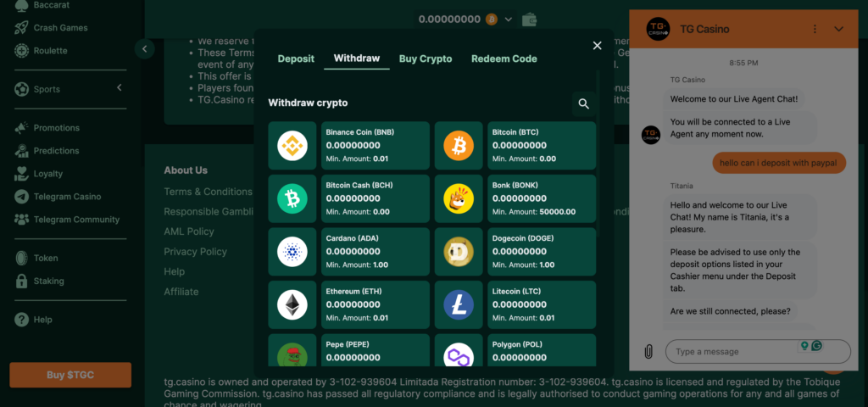Select Dogecoin (DOGE) coin icon
Screen dimensions: 868x407
pos(459,252)
